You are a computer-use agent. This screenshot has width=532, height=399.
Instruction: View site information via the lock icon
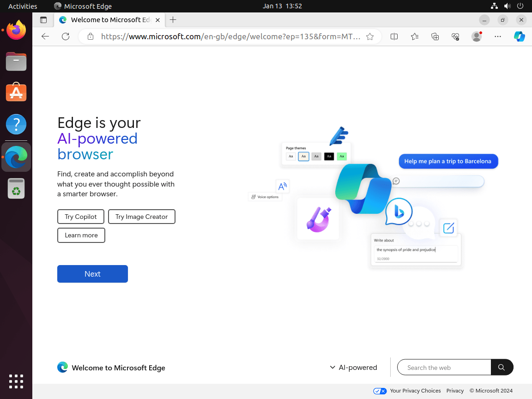click(91, 36)
